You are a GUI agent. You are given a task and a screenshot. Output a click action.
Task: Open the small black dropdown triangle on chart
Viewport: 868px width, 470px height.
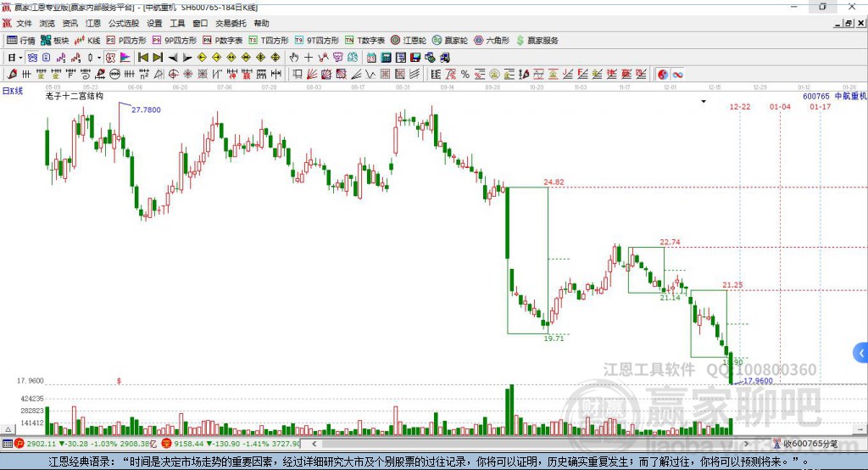(704, 102)
